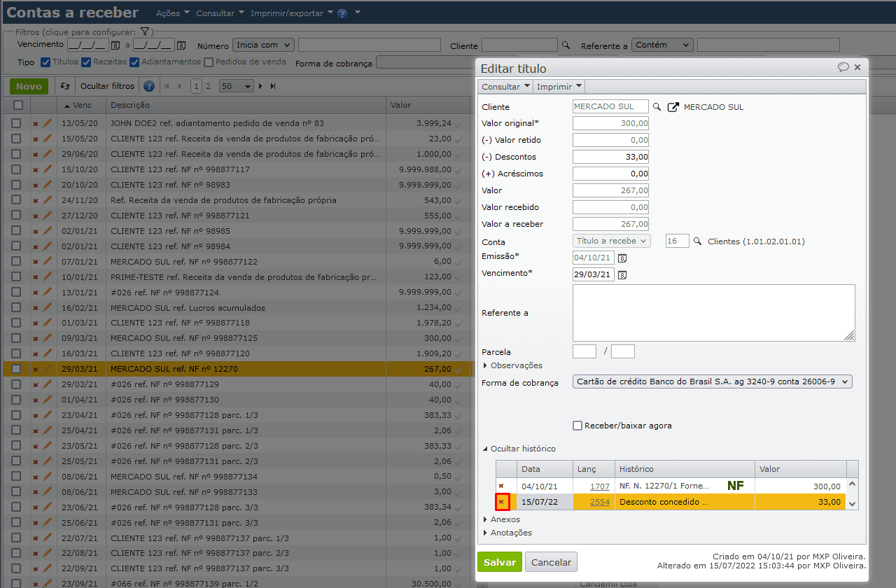Open the Ações menu
The height and width of the screenshot is (588, 896).
pos(172,13)
